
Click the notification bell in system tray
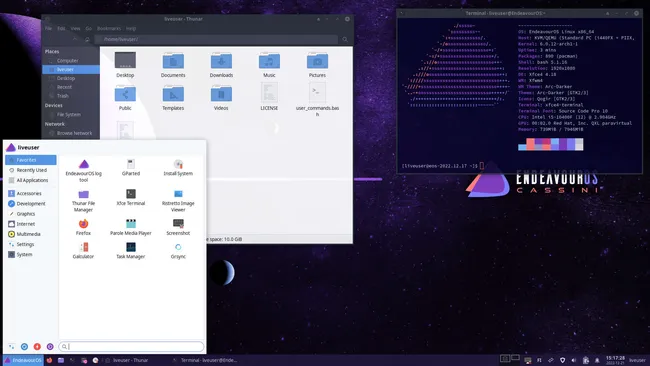(x=597, y=360)
